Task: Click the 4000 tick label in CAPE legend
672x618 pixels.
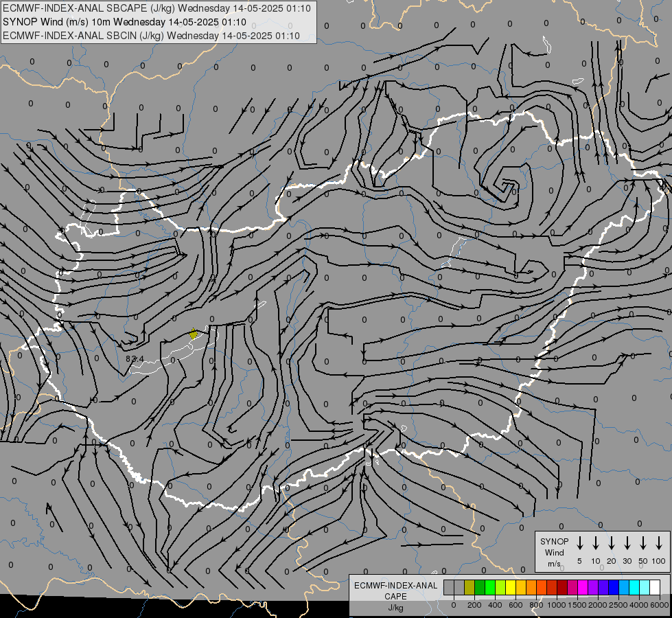Action: click(639, 605)
